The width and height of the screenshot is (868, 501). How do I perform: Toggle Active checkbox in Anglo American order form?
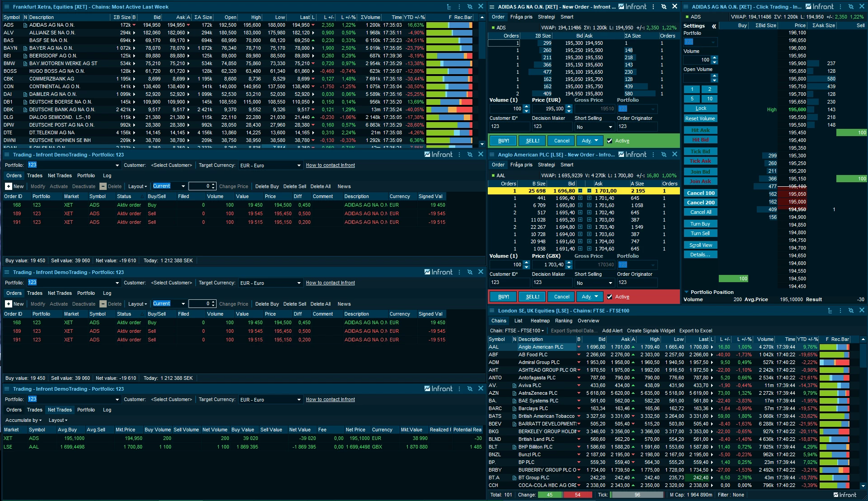[x=609, y=297]
